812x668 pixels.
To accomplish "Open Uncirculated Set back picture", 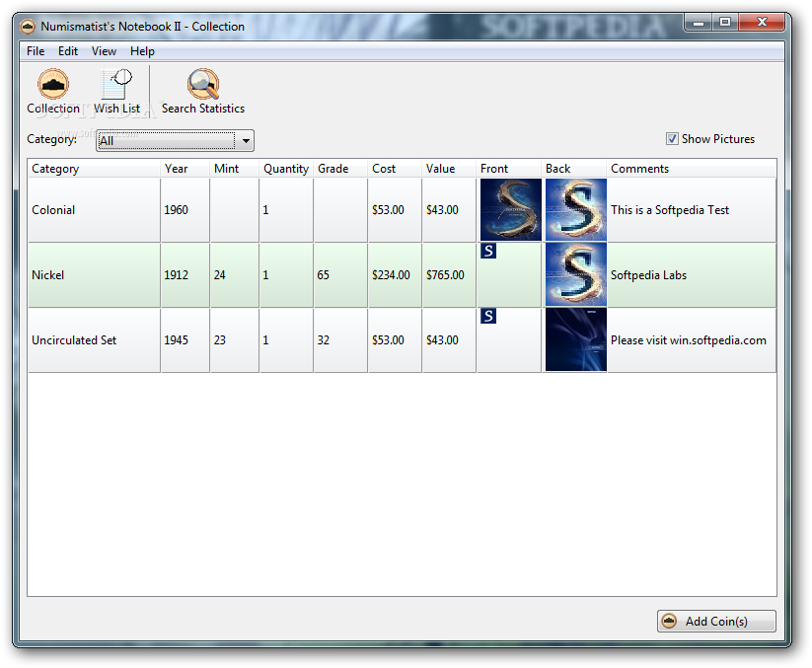I will tap(576, 340).
